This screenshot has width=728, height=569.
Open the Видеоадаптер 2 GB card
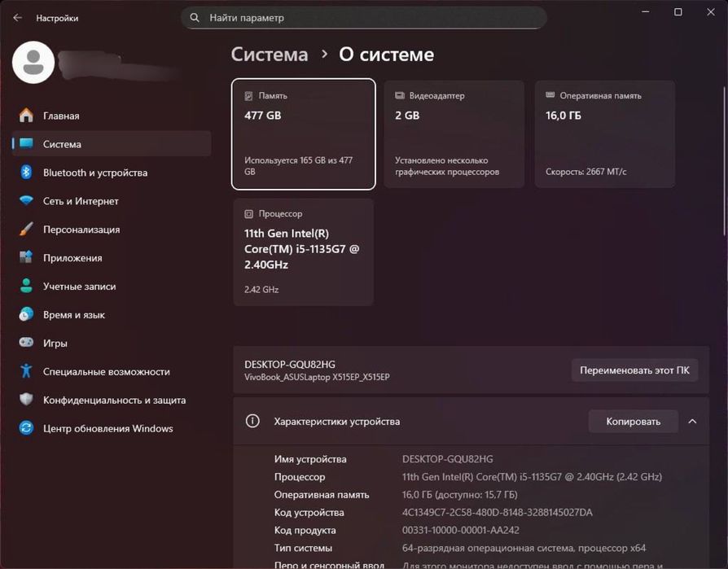point(454,134)
